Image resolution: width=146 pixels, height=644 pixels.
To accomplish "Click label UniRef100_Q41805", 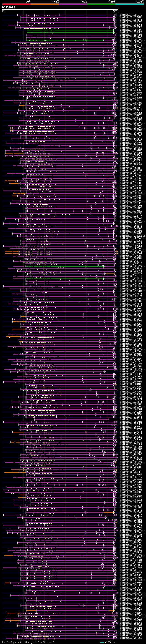I will coord(131,133).
